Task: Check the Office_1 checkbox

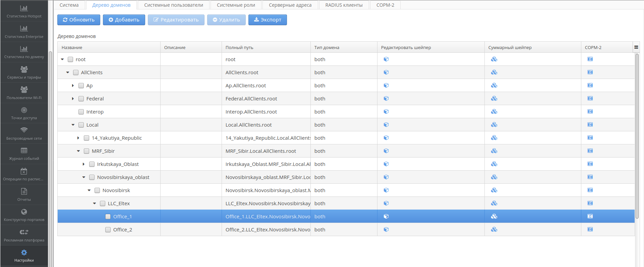Action: coord(108,217)
